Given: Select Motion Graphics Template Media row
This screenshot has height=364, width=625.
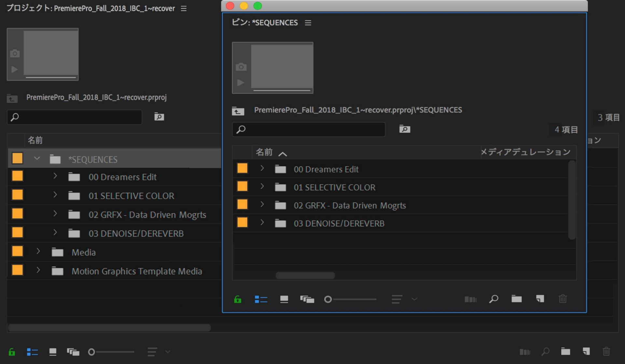Looking at the screenshot, I should pos(114,271).
